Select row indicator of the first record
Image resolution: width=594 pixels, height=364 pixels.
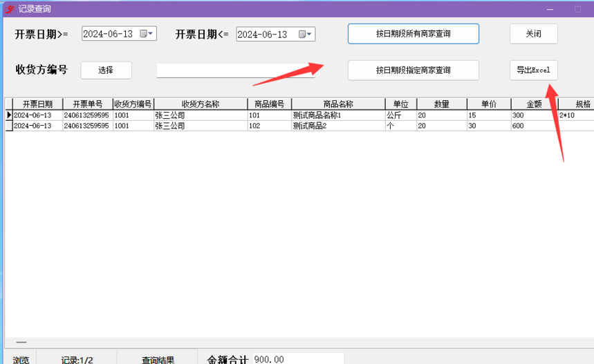9,115
